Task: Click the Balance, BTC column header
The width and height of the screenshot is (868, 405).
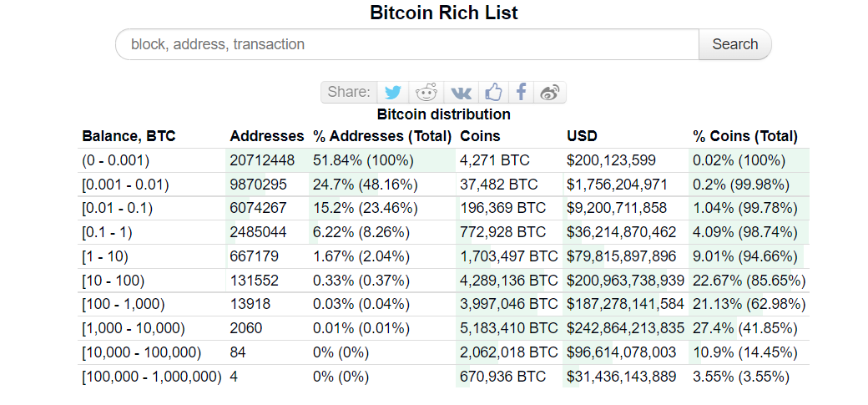Action: coord(129,136)
